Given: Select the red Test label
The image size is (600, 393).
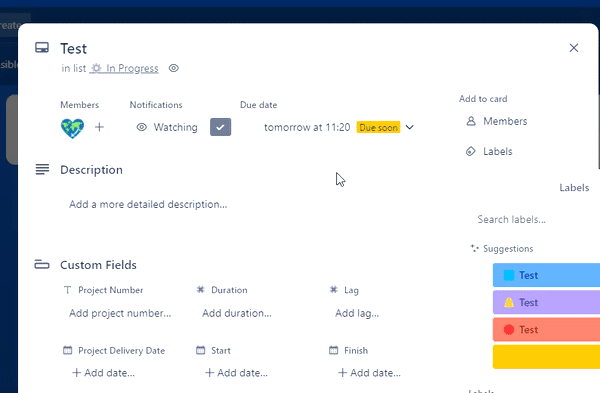Looking at the screenshot, I should click(x=546, y=329).
